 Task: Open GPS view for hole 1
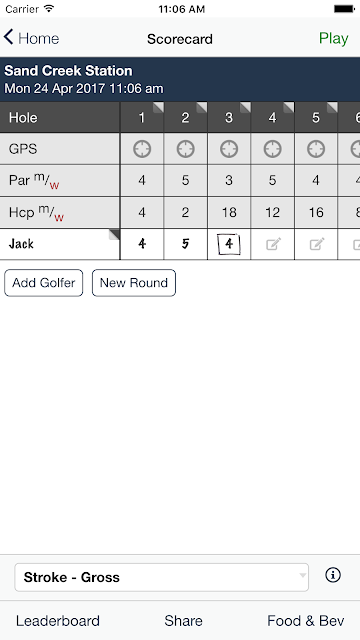(x=142, y=149)
